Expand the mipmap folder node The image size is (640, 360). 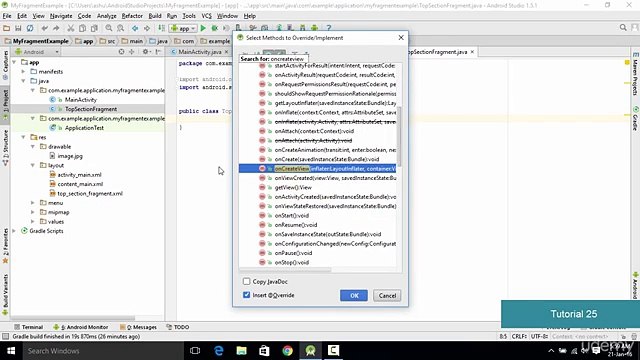[33, 212]
